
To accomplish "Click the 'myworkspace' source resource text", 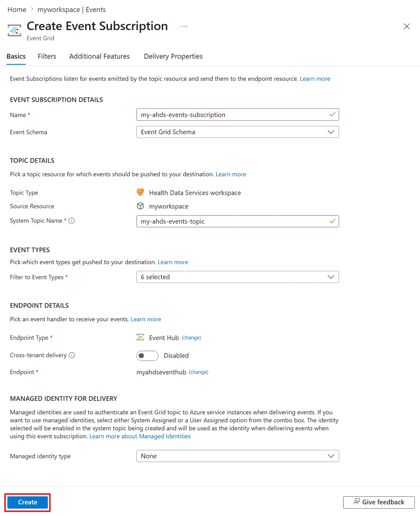I will click(169, 206).
